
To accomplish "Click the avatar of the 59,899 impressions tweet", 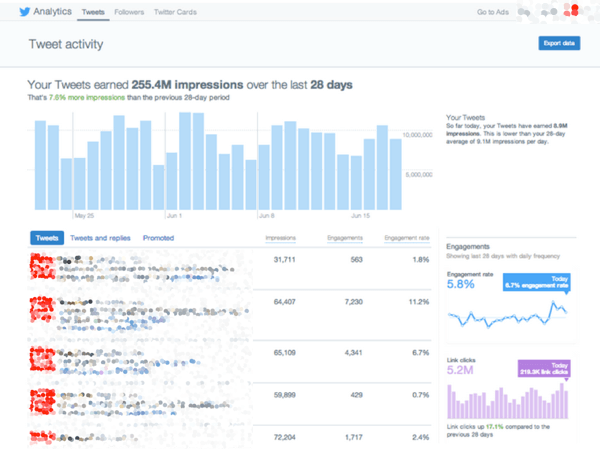I will [42, 402].
